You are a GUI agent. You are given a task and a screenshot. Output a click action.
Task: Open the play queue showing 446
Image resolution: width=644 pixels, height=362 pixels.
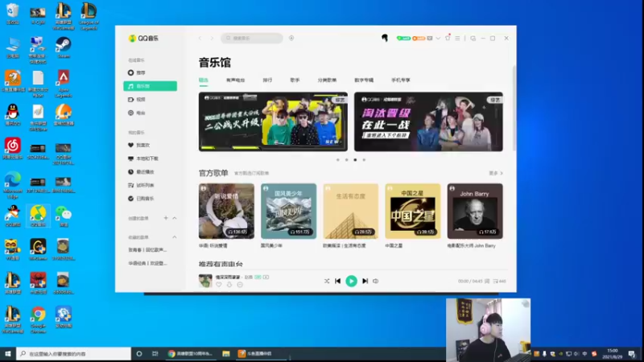[x=499, y=281]
